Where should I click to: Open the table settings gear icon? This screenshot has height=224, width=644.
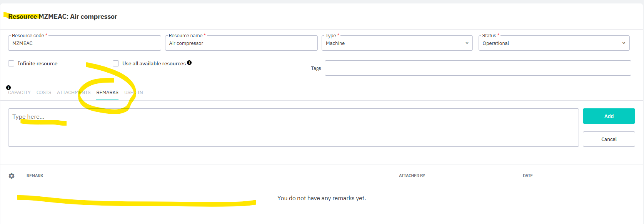12,176
